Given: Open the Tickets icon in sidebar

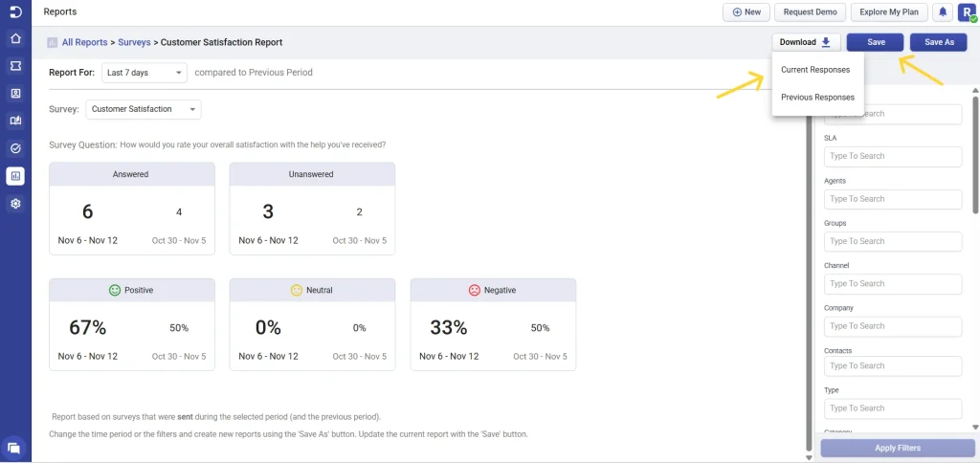Looking at the screenshot, I should point(15,66).
